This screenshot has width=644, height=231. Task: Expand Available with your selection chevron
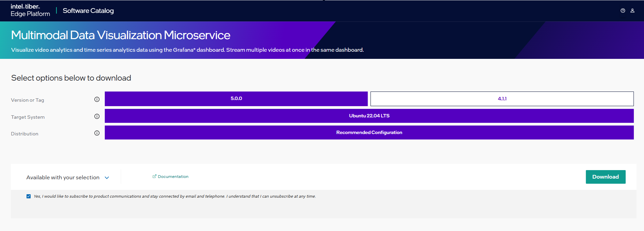[x=107, y=178]
